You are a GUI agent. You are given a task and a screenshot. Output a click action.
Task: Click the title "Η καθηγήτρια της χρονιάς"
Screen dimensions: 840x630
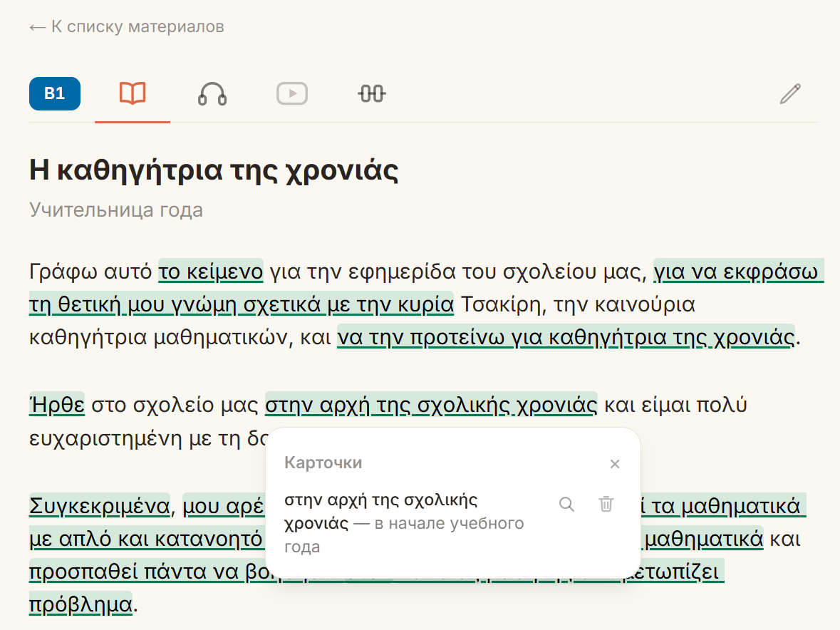214,170
